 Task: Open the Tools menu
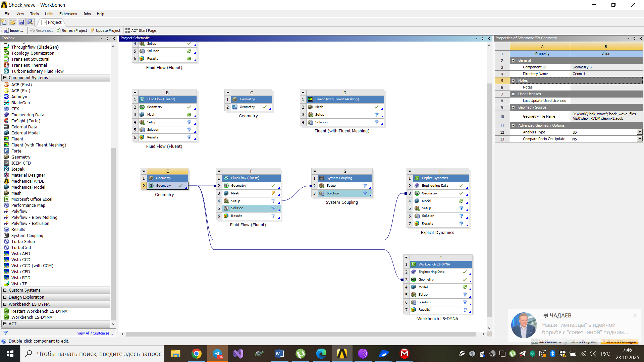tap(34, 14)
